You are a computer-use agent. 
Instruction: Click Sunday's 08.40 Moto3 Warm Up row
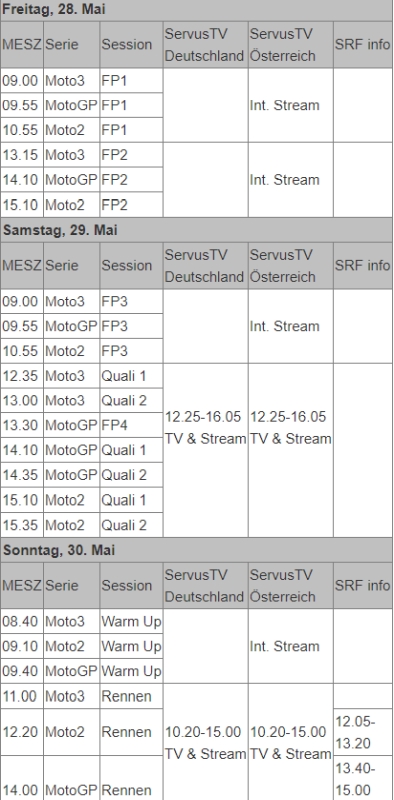point(82,621)
